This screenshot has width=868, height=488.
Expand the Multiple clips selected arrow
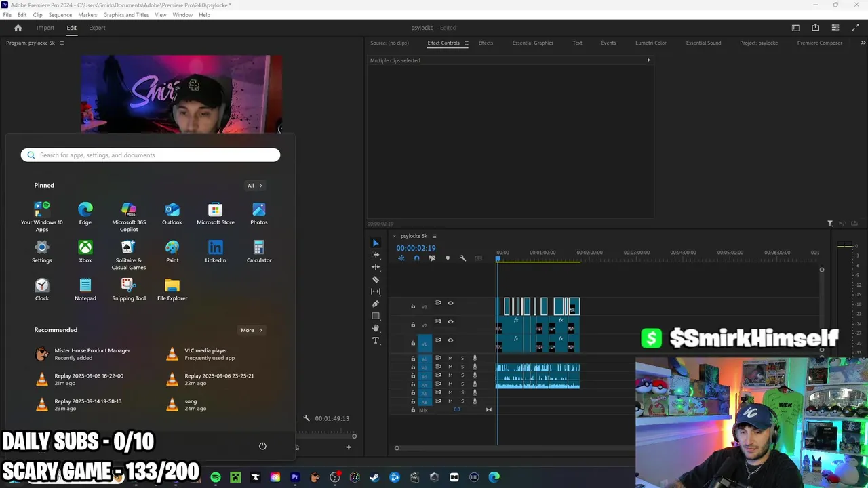[x=648, y=60]
